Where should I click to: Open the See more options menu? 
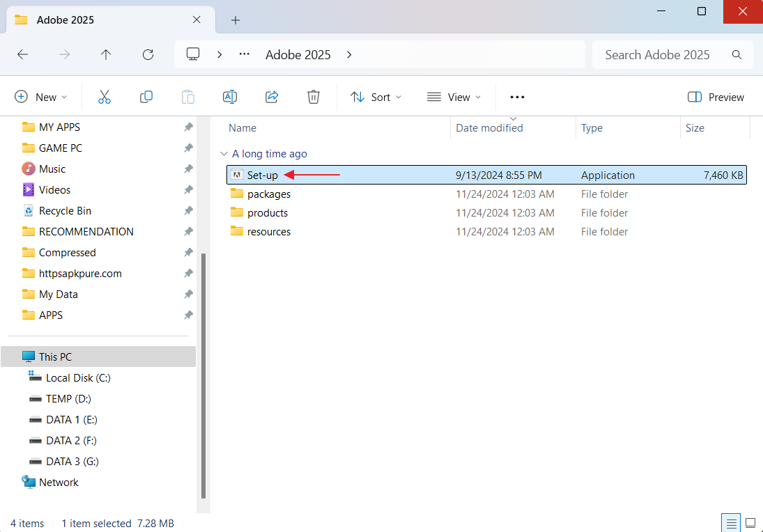click(x=517, y=97)
